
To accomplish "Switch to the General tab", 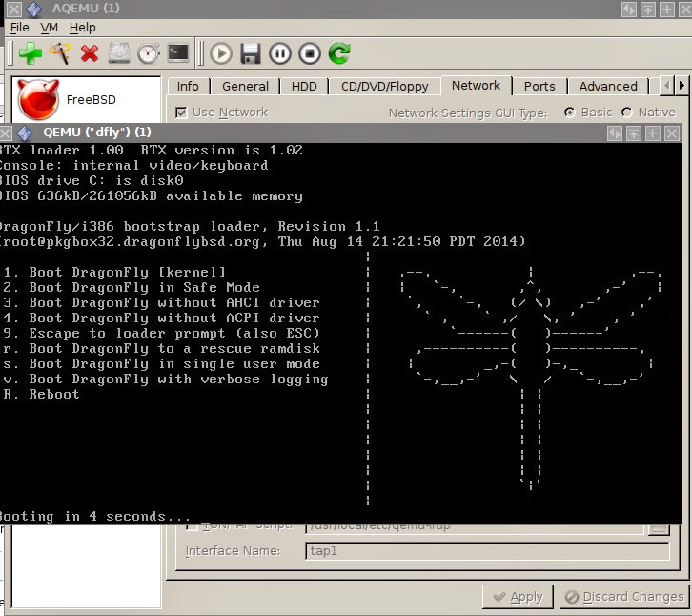I will click(245, 86).
